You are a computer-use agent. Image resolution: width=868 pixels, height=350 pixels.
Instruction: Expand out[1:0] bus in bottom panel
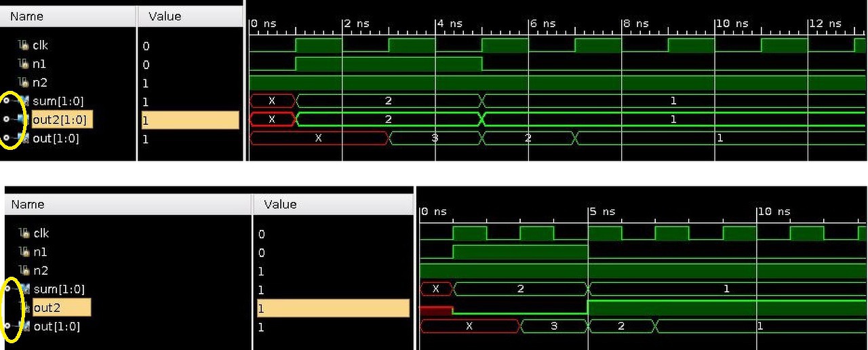tap(7, 327)
